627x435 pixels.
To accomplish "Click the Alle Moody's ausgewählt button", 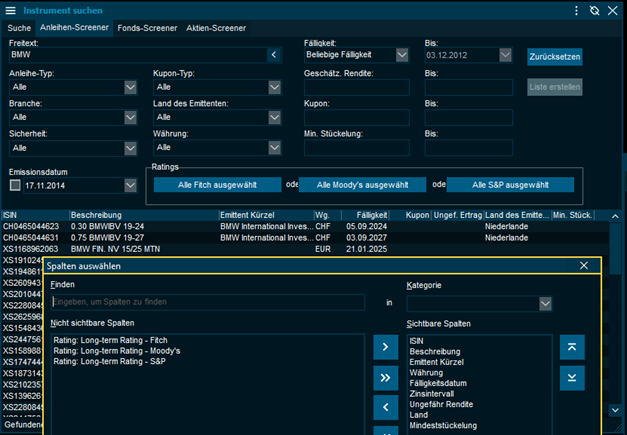I will pos(362,185).
